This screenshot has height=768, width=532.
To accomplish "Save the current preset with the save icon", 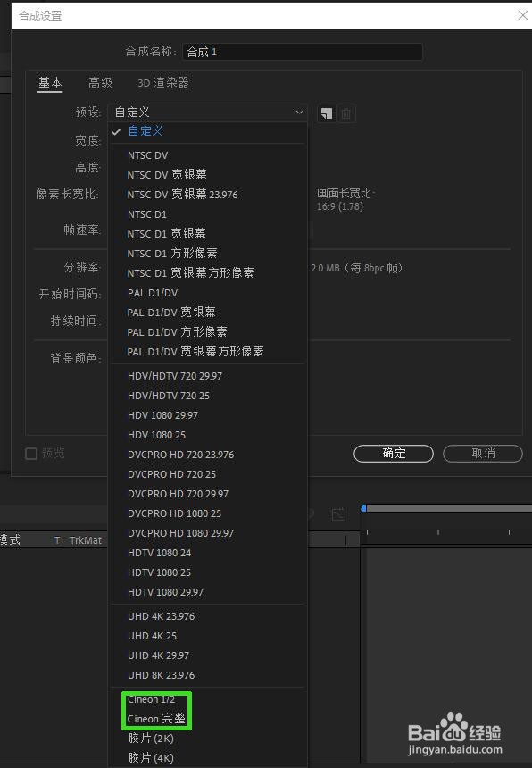I will [x=327, y=113].
